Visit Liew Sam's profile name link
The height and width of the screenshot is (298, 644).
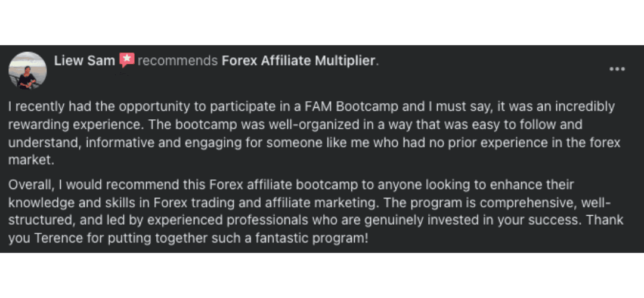[84, 61]
